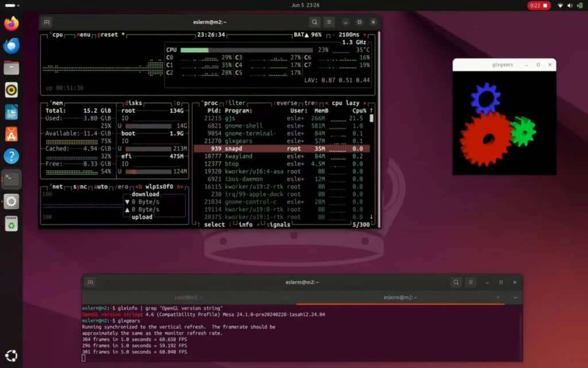Open hamburger menu in bottom terminal window
The height and width of the screenshot is (368, 588).
tap(471, 282)
